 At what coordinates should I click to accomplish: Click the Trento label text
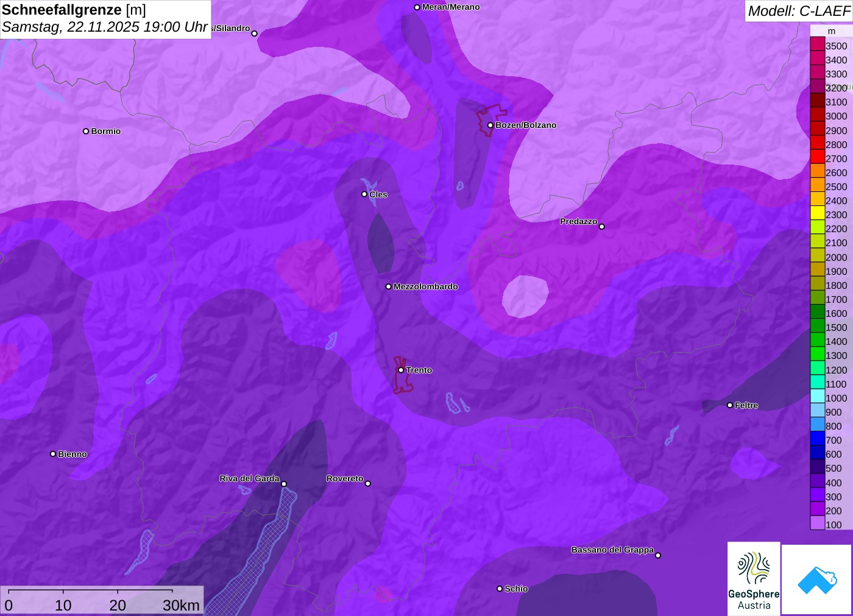tap(419, 370)
